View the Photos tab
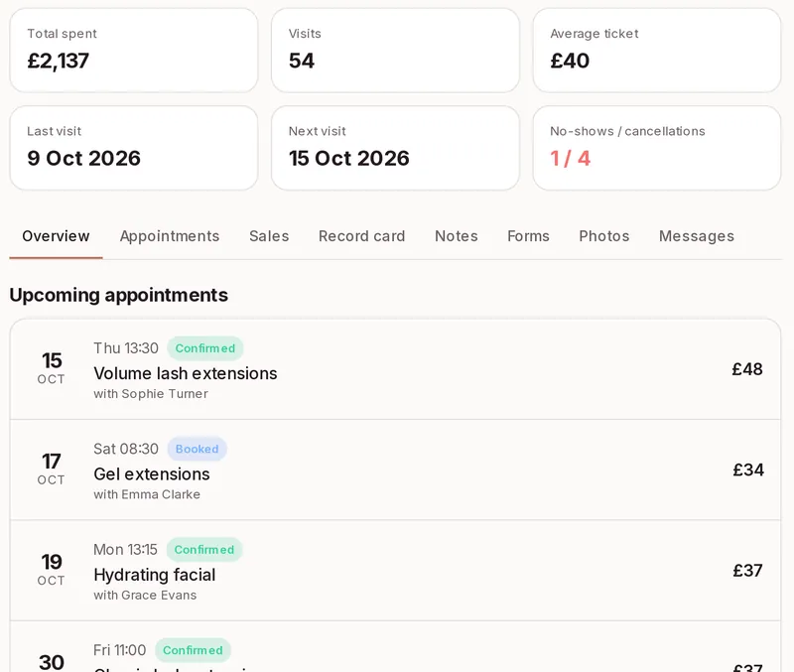 coord(604,236)
